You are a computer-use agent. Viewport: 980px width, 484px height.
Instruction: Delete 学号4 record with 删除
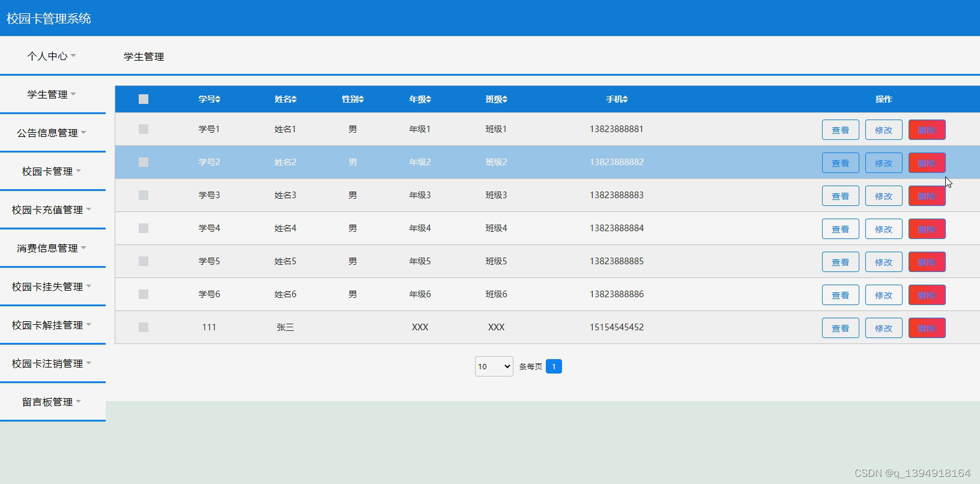tap(927, 229)
